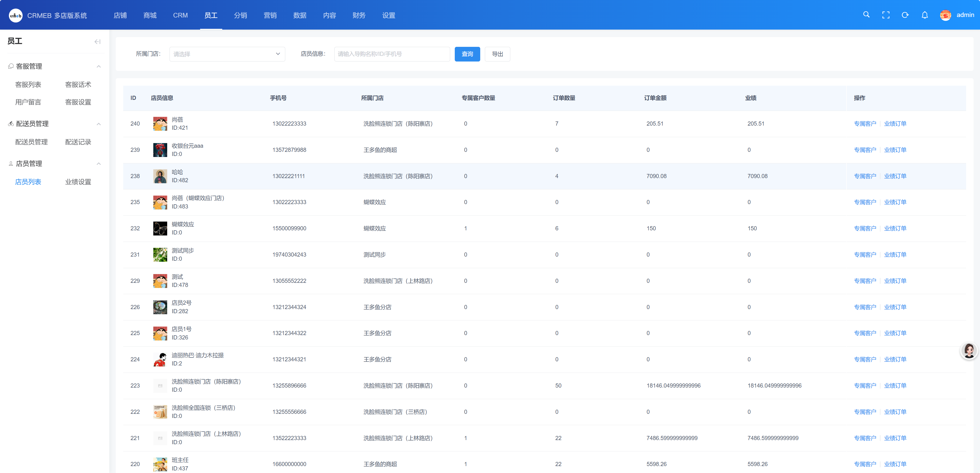Collapse the sidebar with the arrow icon
This screenshot has width=980, height=473.
point(97,41)
